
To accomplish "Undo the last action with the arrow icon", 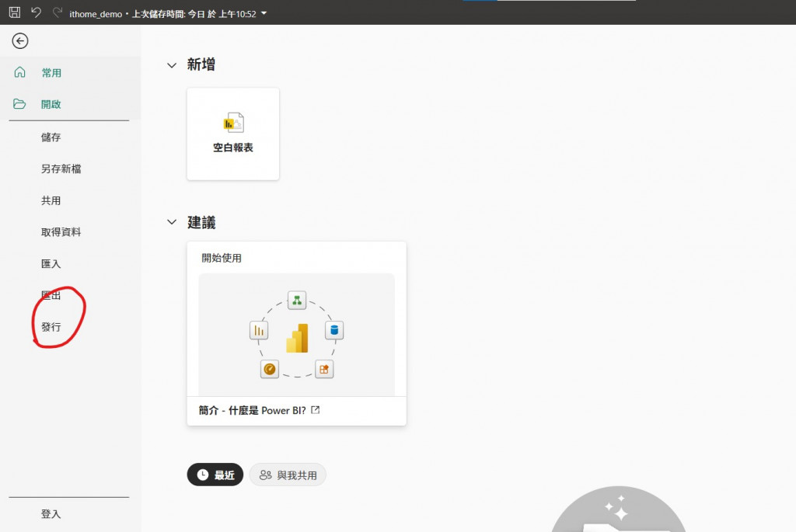I will tap(36, 12).
